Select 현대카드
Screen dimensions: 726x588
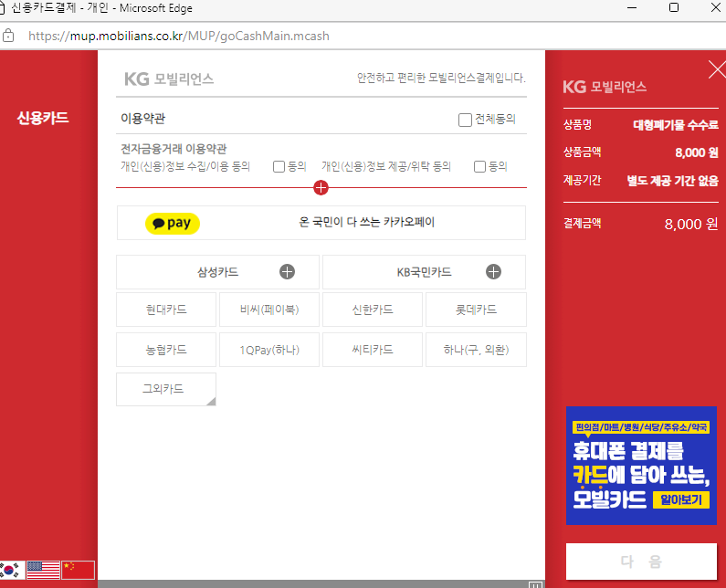[166, 310]
